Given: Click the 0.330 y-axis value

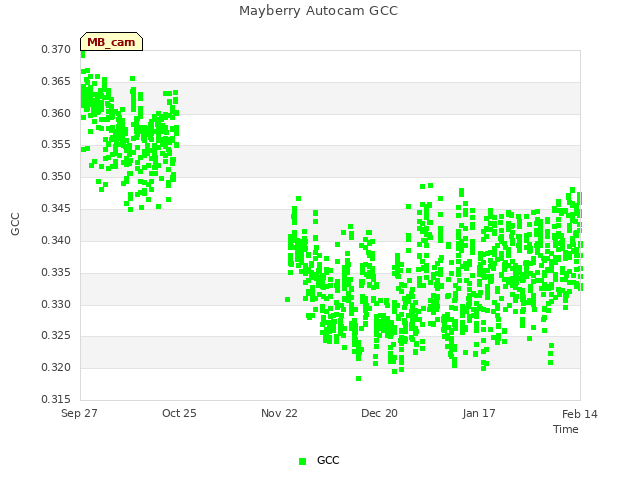Looking at the screenshot, I should [x=56, y=304].
